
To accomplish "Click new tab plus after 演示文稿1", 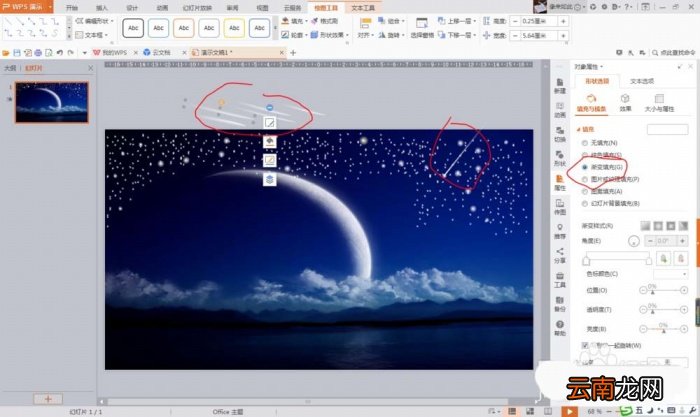I will point(293,53).
